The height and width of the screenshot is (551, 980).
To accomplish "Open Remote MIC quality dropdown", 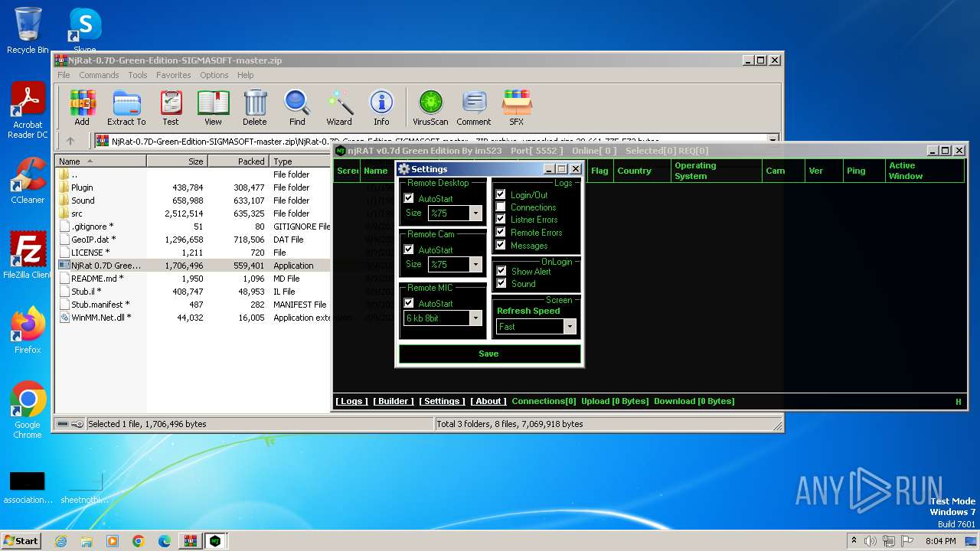I will (x=475, y=318).
